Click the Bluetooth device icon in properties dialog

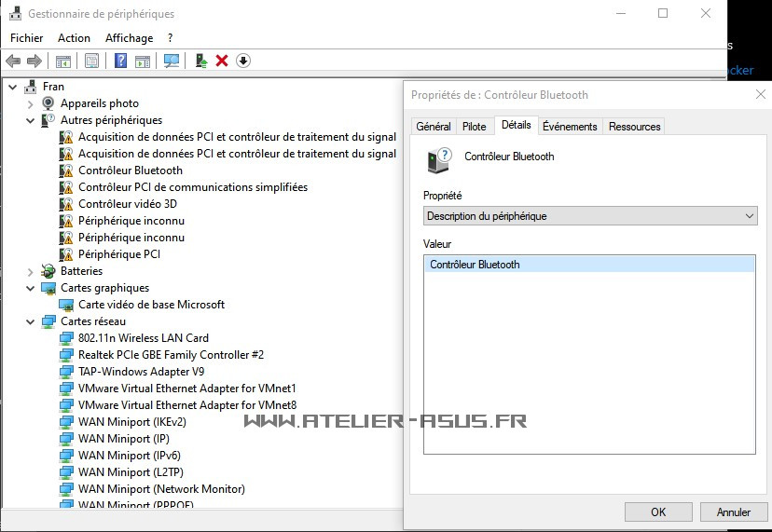(x=439, y=160)
